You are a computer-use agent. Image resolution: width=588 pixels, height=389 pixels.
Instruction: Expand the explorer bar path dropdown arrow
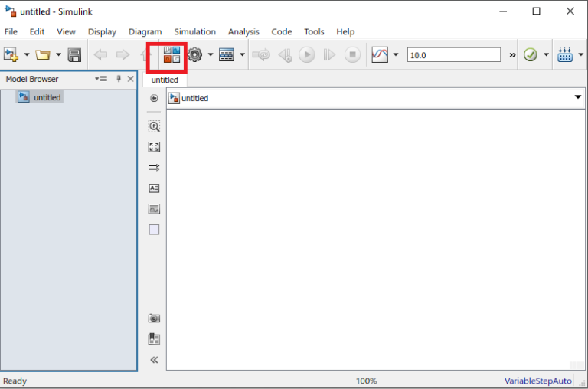(578, 97)
